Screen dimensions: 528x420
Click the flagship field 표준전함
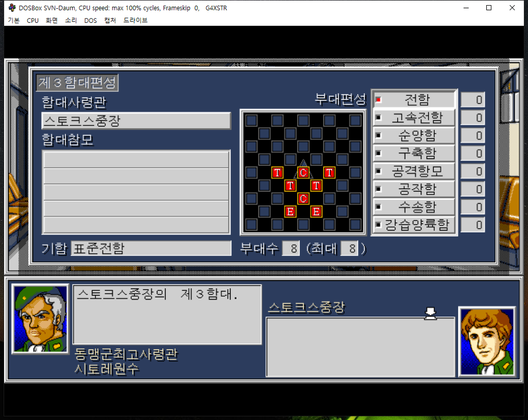[x=151, y=248]
